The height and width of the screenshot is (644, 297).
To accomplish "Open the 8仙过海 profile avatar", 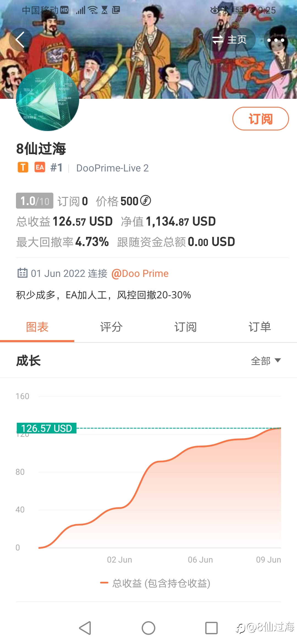I will point(48,99).
